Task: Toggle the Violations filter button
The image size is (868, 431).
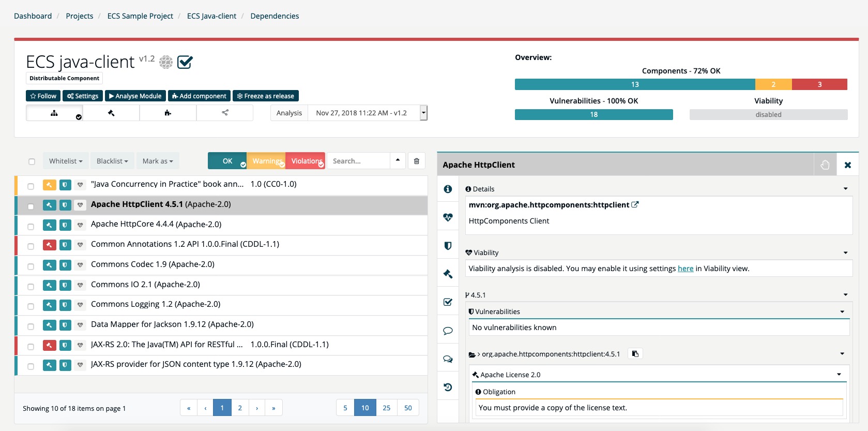Action: (306, 161)
